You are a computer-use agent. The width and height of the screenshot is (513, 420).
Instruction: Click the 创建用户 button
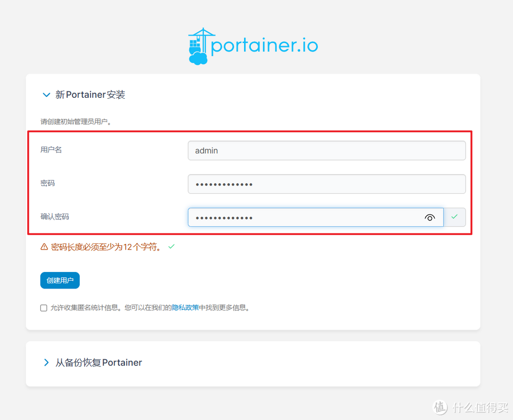pos(59,280)
